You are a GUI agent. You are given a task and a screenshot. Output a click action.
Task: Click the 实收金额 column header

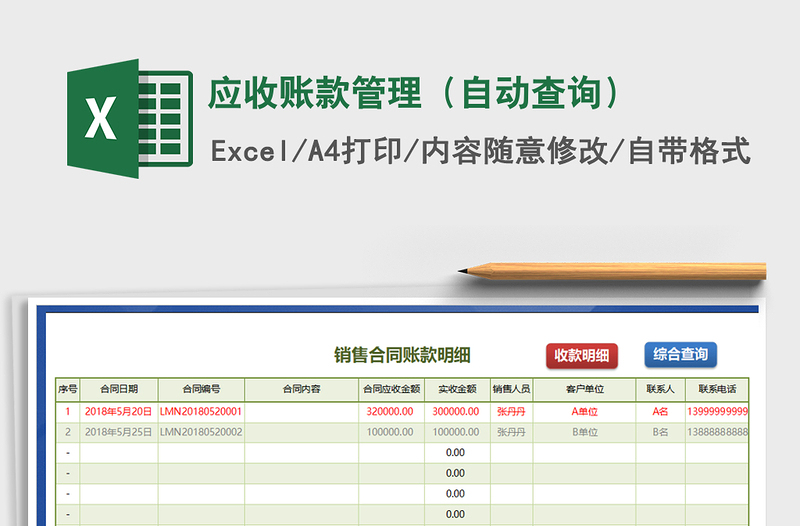[457, 389]
